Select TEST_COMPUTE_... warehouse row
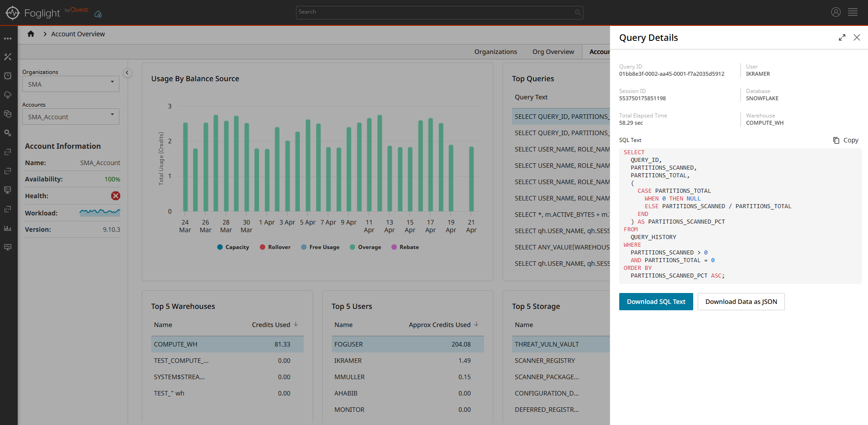 coord(227,361)
